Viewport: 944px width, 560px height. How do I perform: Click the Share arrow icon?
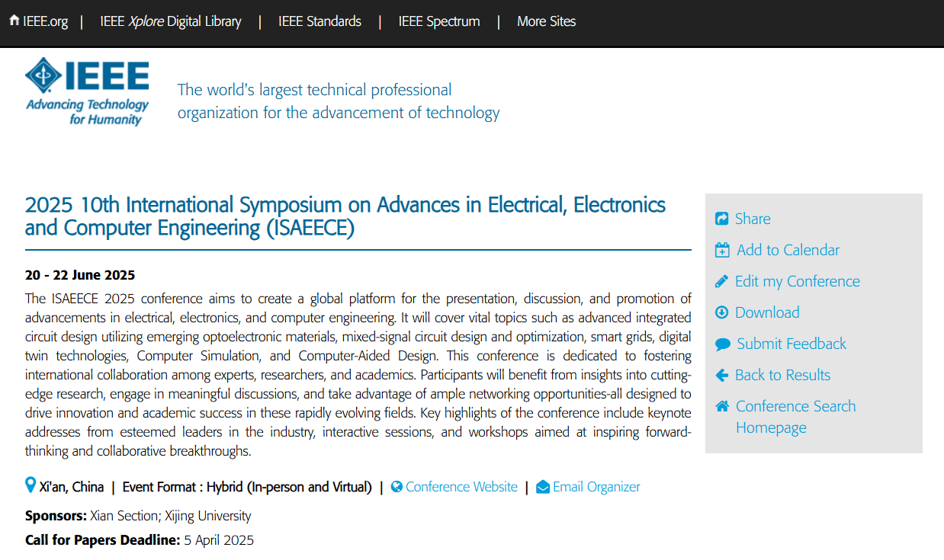point(721,219)
